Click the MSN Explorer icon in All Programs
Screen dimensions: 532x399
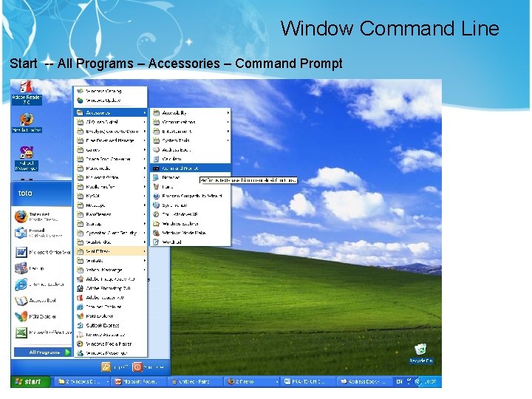(80, 316)
